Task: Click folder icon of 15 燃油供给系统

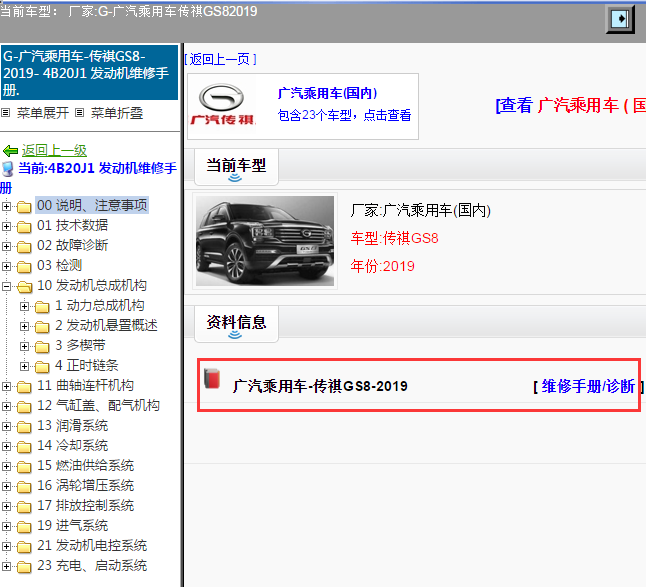Action: point(24,467)
